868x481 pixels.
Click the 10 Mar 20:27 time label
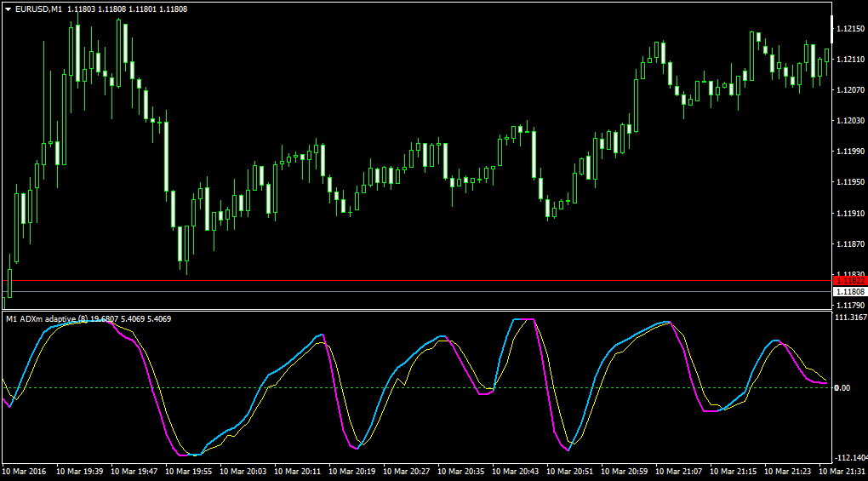click(406, 472)
